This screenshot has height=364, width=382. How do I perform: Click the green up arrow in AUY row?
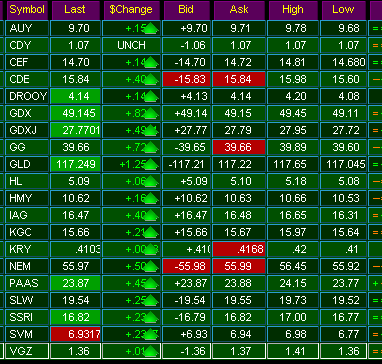point(151,28)
